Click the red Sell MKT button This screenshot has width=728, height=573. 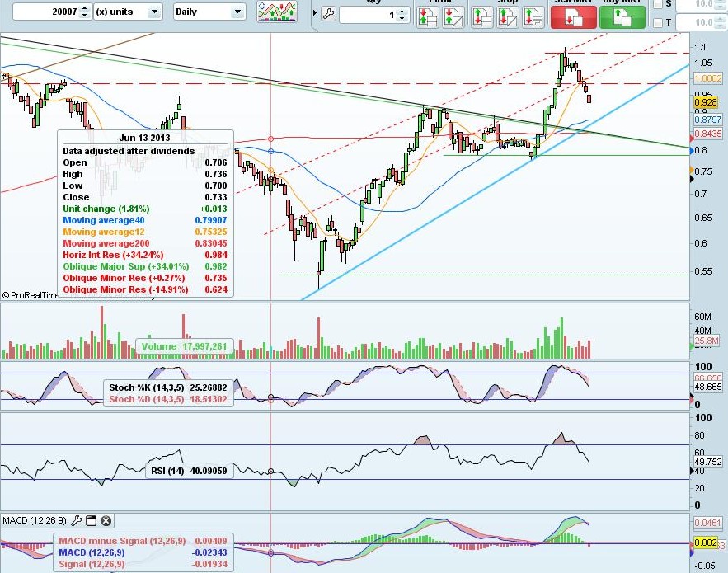573,16
